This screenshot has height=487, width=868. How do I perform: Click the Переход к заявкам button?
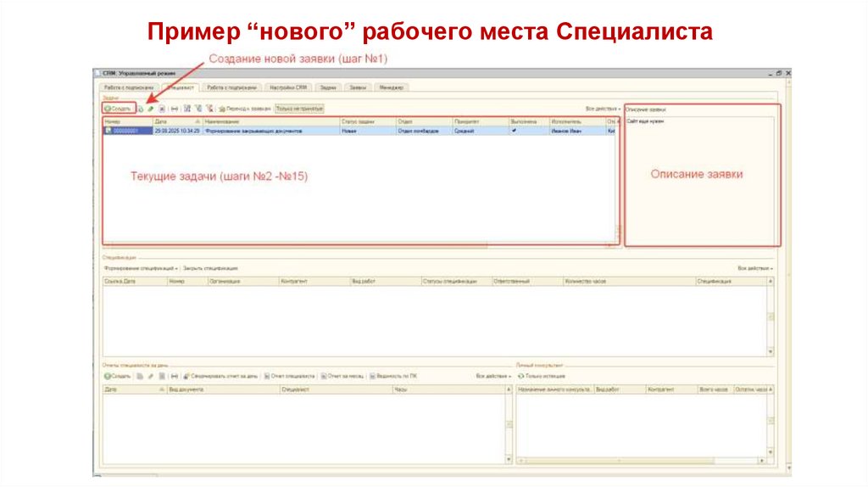pyautogui.click(x=245, y=109)
